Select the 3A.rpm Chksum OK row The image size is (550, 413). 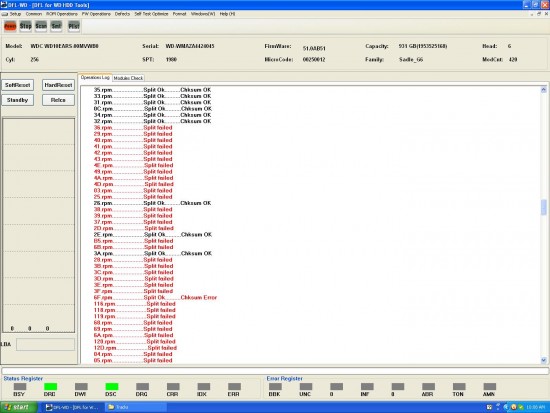pyautogui.click(x=153, y=253)
